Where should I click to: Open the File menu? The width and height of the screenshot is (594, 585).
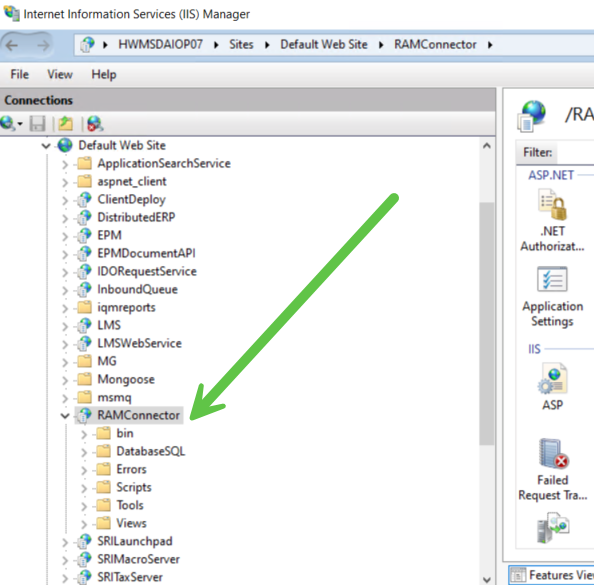pos(19,74)
